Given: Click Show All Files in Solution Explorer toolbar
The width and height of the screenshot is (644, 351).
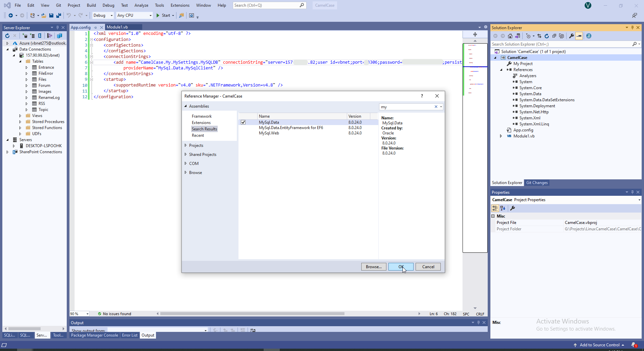Looking at the screenshot, I should pyautogui.click(x=561, y=36).
